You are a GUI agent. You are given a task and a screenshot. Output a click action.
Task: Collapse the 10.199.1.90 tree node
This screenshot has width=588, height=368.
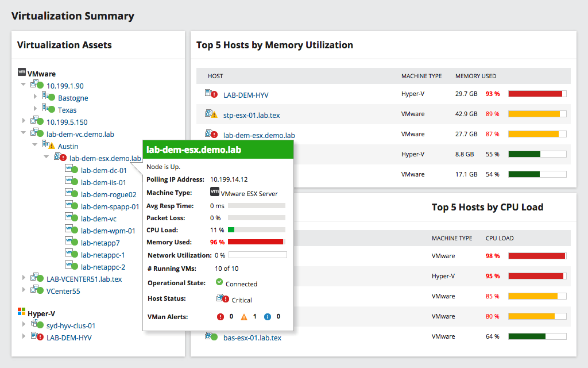point(23,85)
